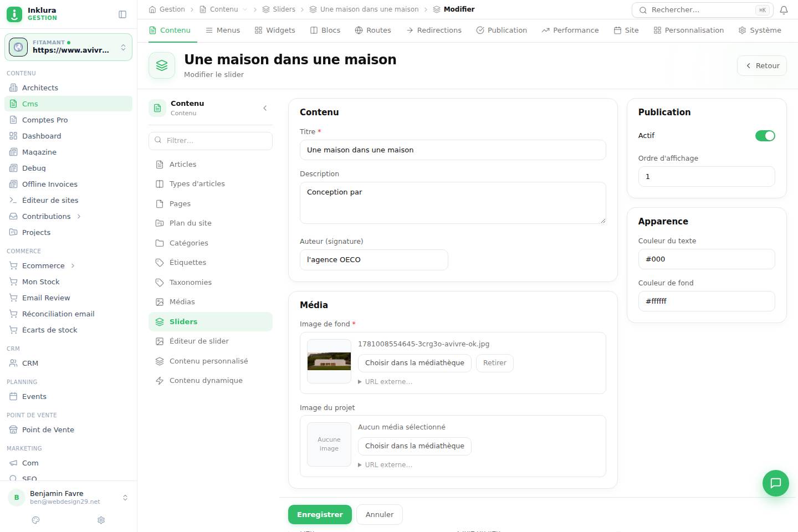The height and width of the screenshot is (532, 798).
Task: Click the background image thumbnail
Action: pos(329,361)
